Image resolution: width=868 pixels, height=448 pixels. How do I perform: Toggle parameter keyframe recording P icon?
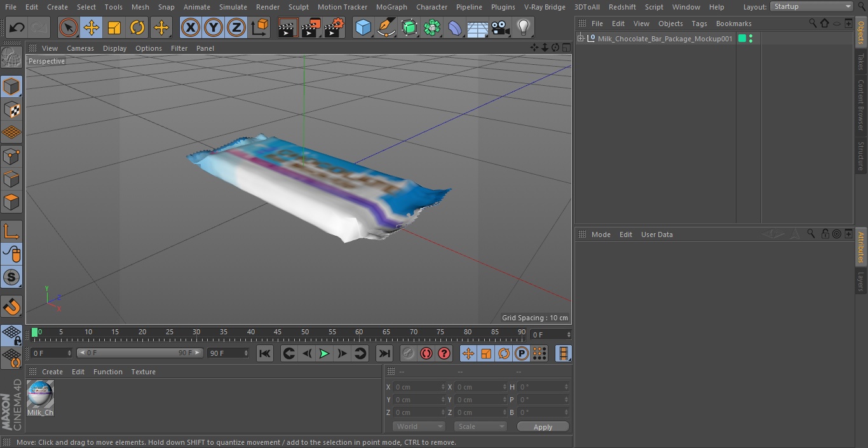[522, 353]
